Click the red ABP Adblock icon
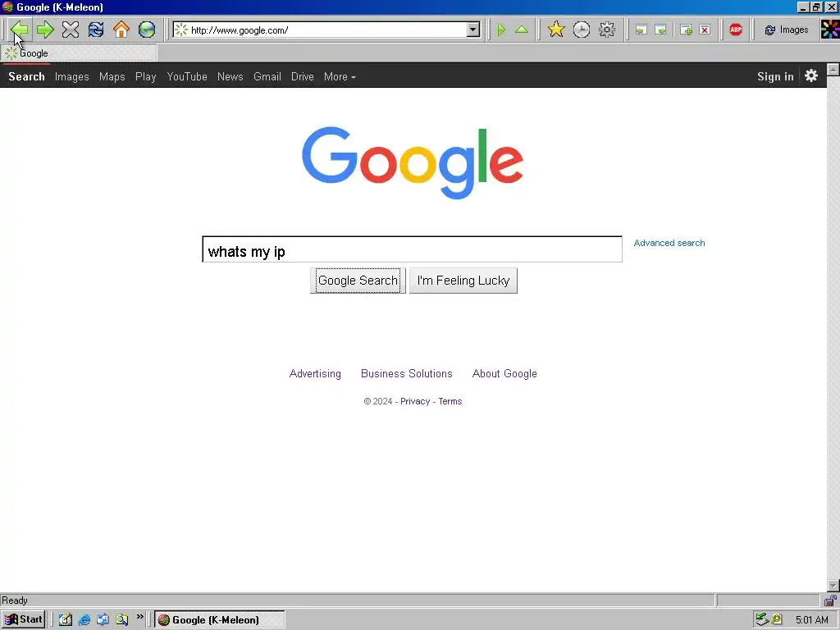 pos(736,30)
